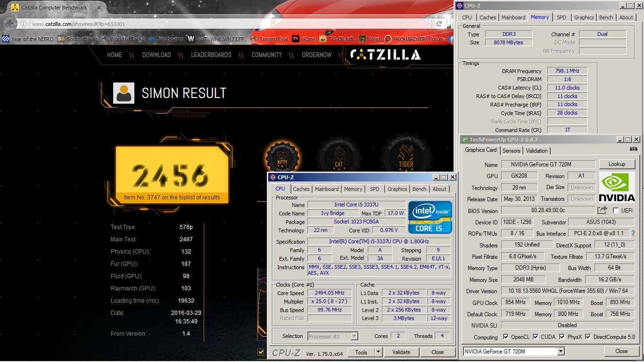The width and height of the screenshot is (644, 362).
Task: Toggle the CUDA checkbox
Action: point(535,337)
